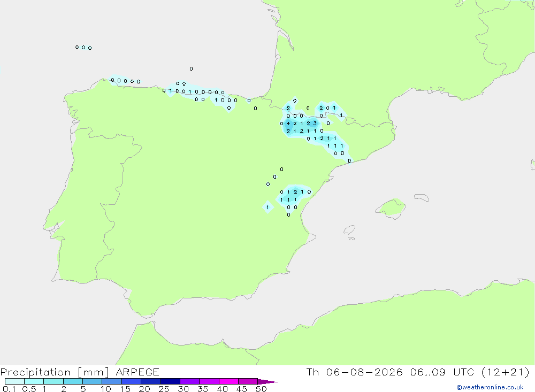The height and width of the screenshot is (392, 535).
Task: Click the '10' legend scale label
Action: (106, 389)
